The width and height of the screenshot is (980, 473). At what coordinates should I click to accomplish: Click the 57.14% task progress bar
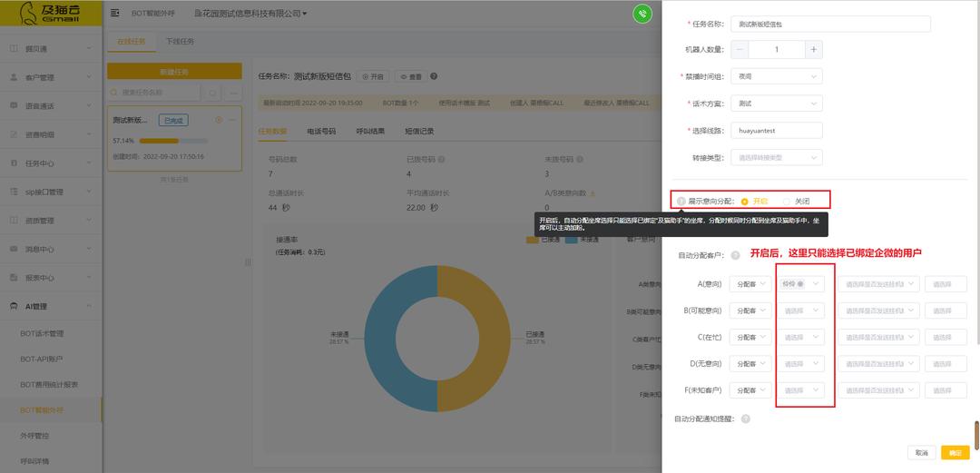[x=173, y=141]
